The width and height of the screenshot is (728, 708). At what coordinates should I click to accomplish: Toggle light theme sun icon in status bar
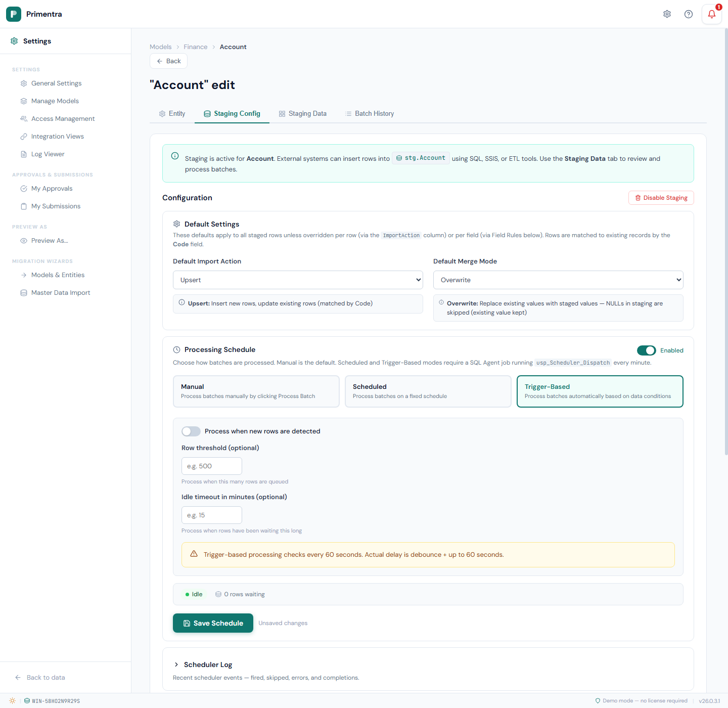click(12, 700)
